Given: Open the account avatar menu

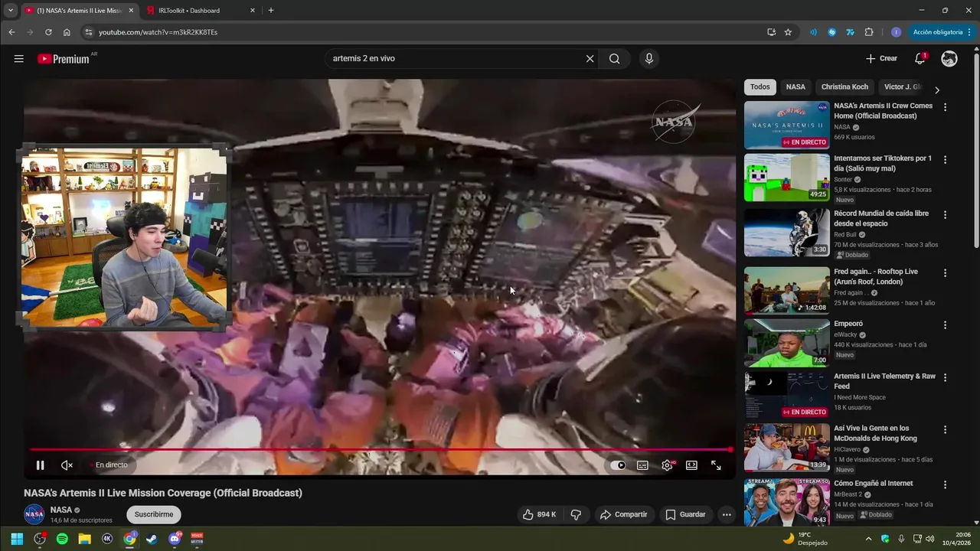Looking at the screenshot, I should 949,59.
